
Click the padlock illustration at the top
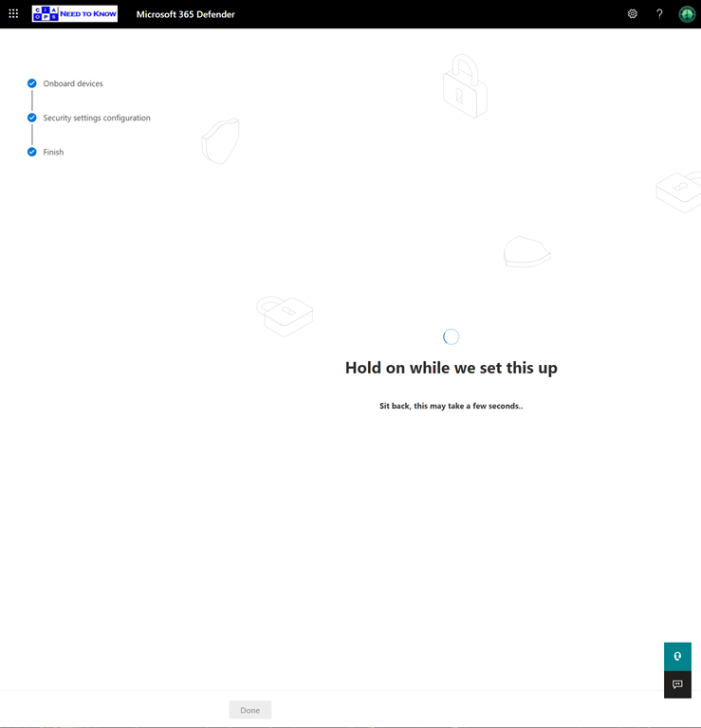point(465,87)
